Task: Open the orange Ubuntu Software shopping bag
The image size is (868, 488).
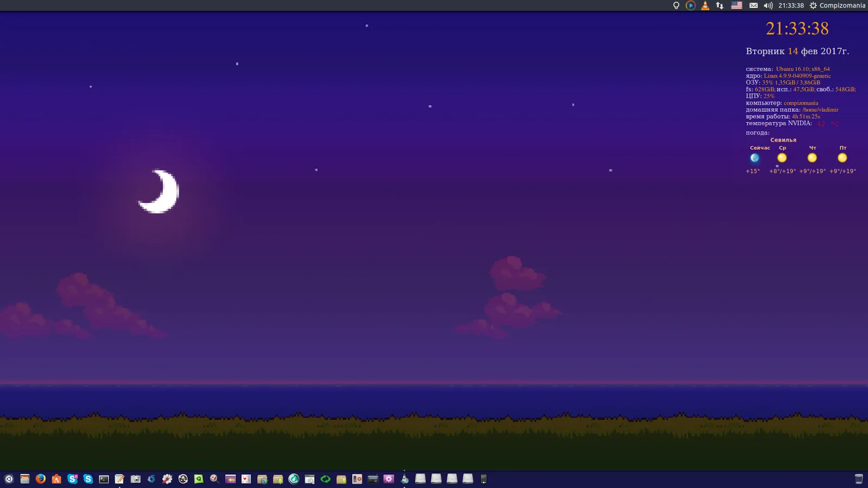Action: pos(56,479)
